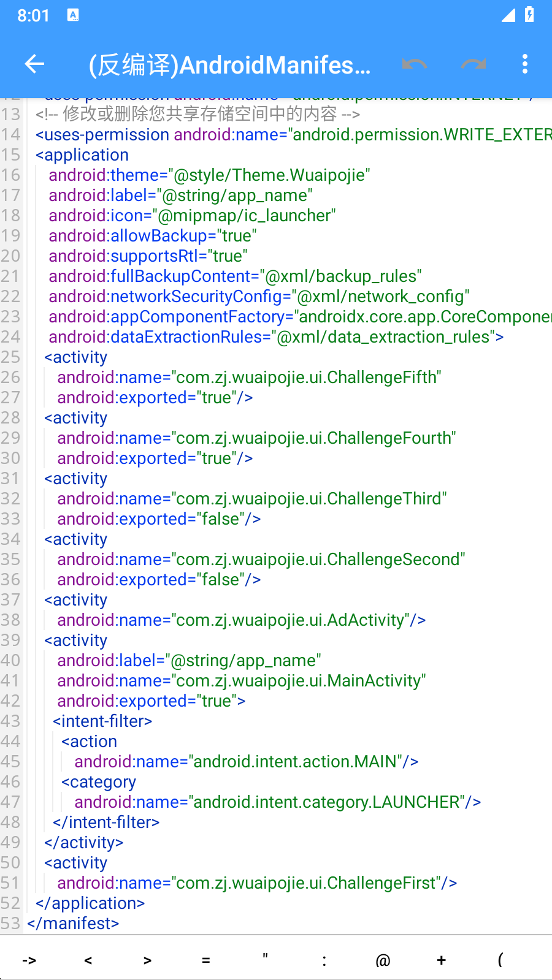Click the undo arrow icon
552x980 pixels.
click(x=414, y=64)
